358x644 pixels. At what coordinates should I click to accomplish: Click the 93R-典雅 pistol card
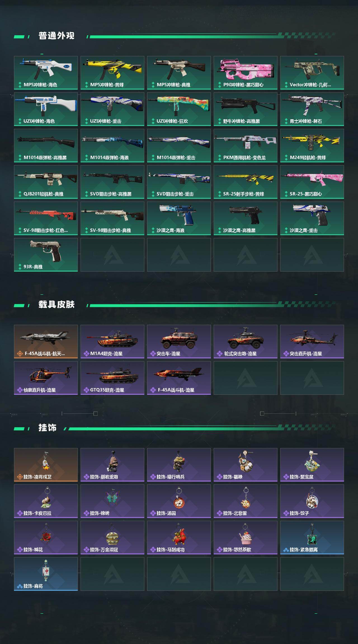click(x=46, y=255)
